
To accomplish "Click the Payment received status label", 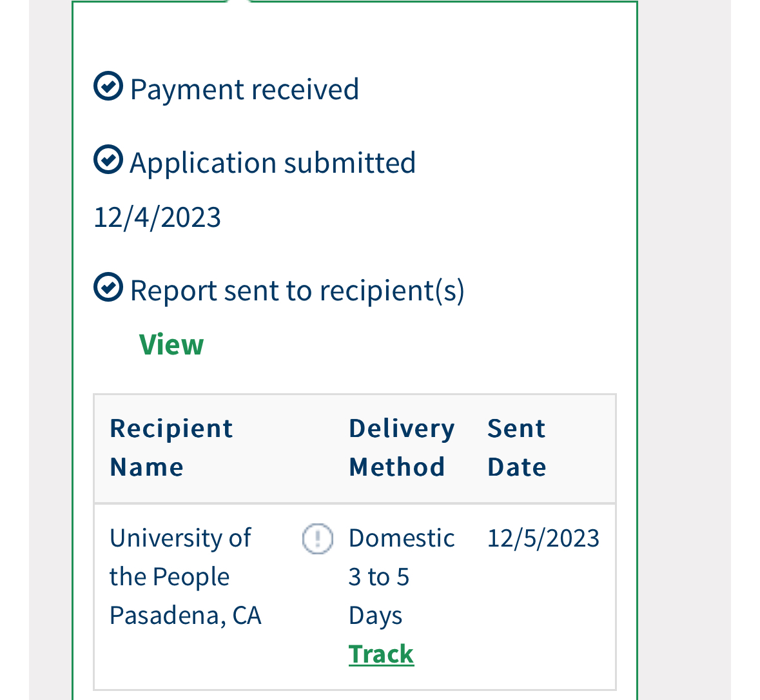I will tap(244, 89).
